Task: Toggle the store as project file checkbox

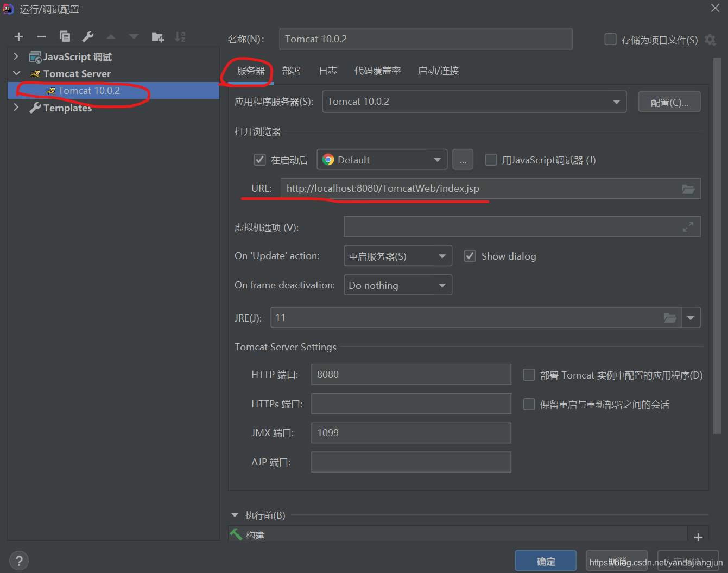Action: (610, 39)
